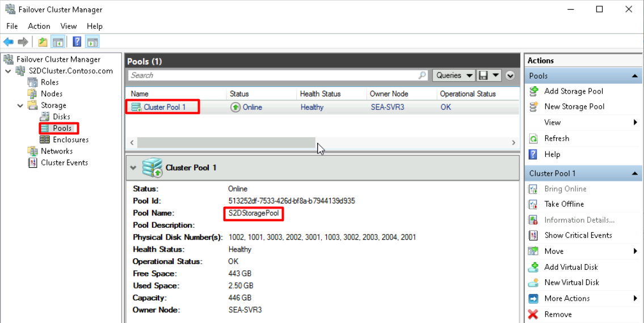The image size is (644, 323).
Task: Collapse the Pools section in Actions pane
Action: pos(634,76)
